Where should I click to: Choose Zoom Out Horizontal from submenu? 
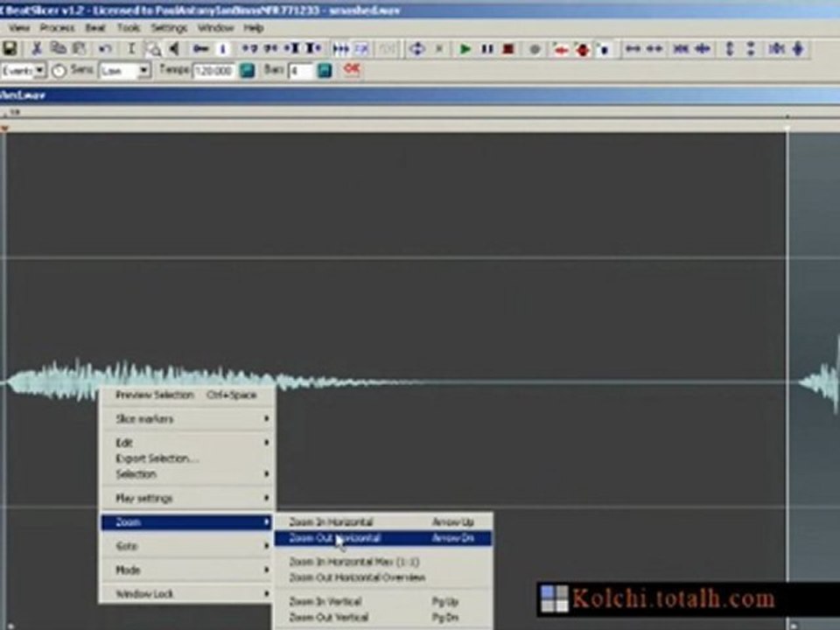[x=383, y=538]
